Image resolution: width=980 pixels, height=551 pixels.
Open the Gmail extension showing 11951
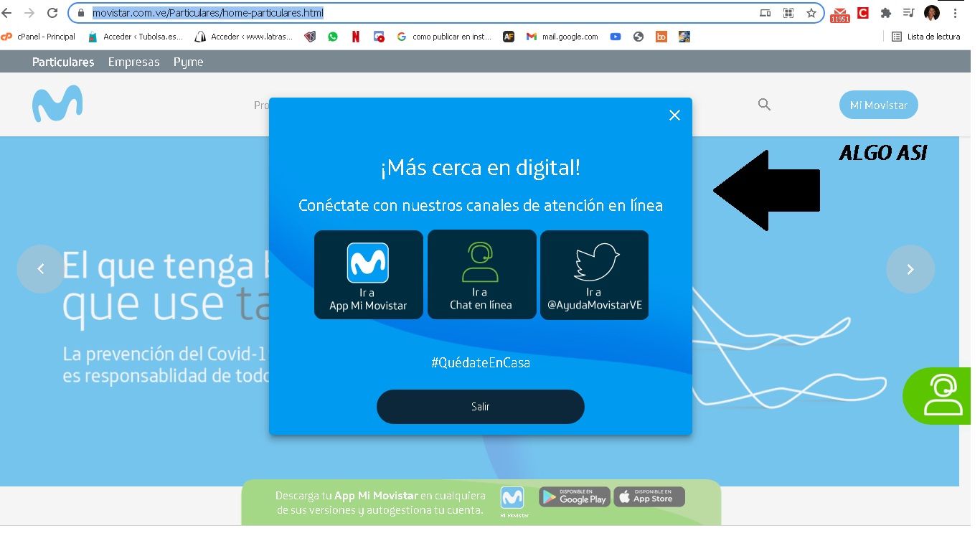coord(839,14)
